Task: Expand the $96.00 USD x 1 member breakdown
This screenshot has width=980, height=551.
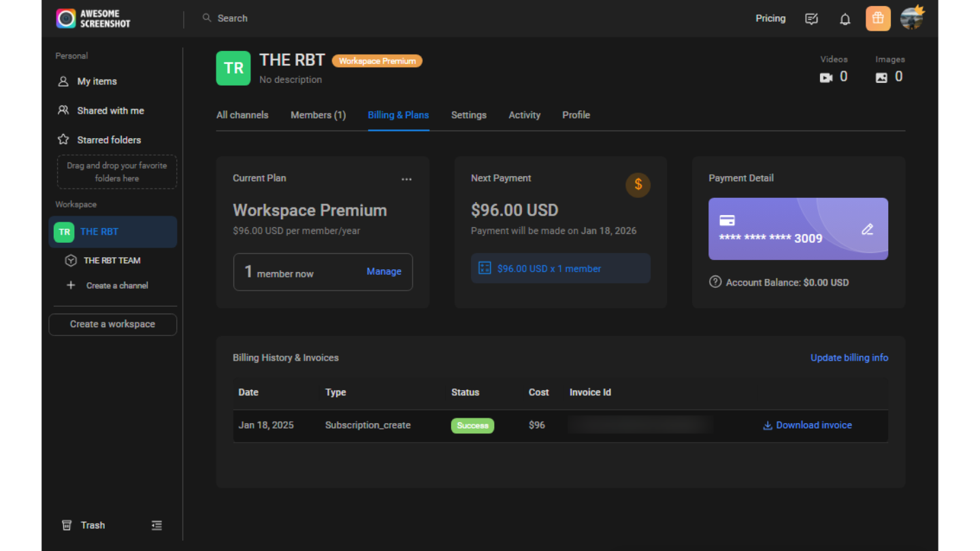Action: click(x=560, y=269)
